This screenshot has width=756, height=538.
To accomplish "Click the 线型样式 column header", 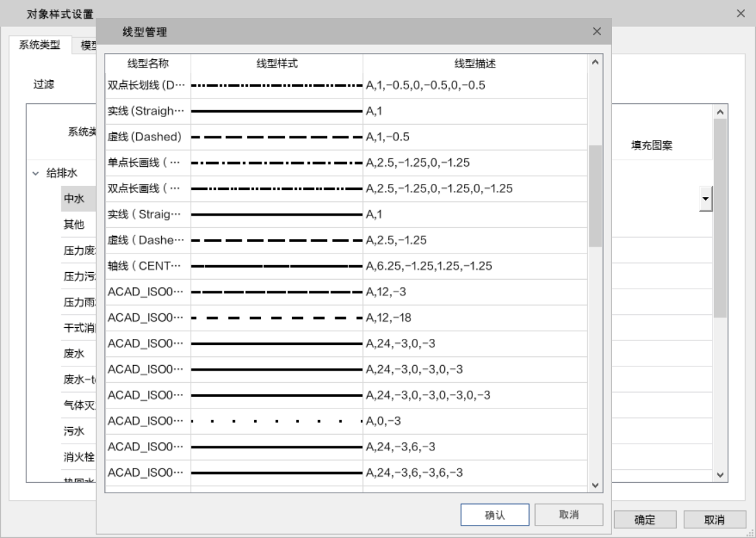I will pos(277,63).
